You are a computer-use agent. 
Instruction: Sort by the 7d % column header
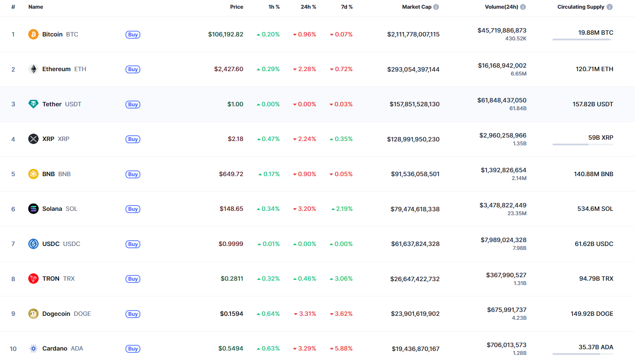click(x=347, y=7)
